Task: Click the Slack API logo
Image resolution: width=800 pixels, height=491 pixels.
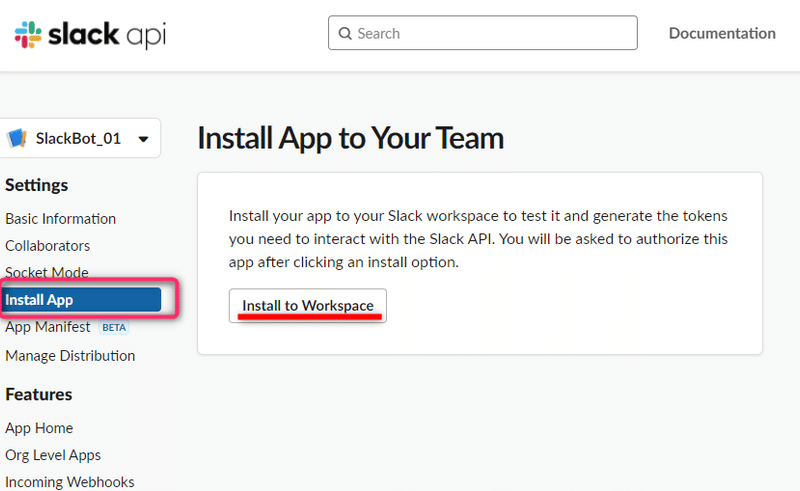Action: click(90, 35)
